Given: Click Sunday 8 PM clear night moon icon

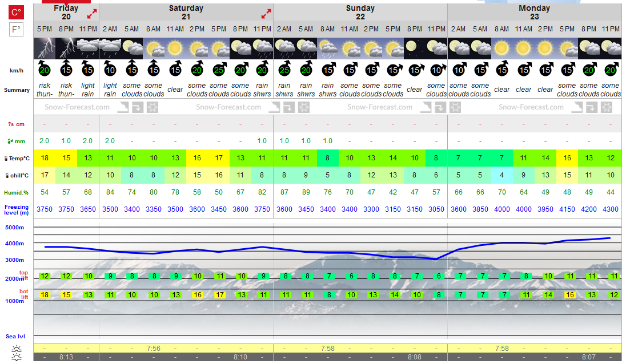Looking at the screenshot, I should tap(415, 48).
